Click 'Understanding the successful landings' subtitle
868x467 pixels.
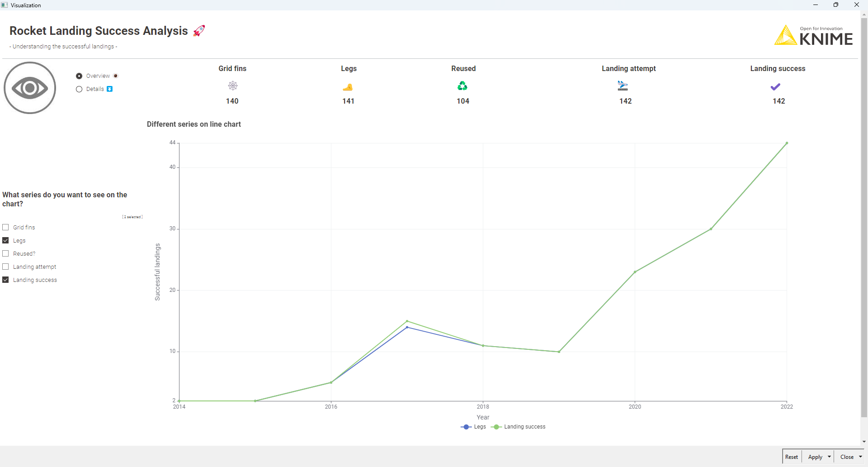(x=63, y=46)
